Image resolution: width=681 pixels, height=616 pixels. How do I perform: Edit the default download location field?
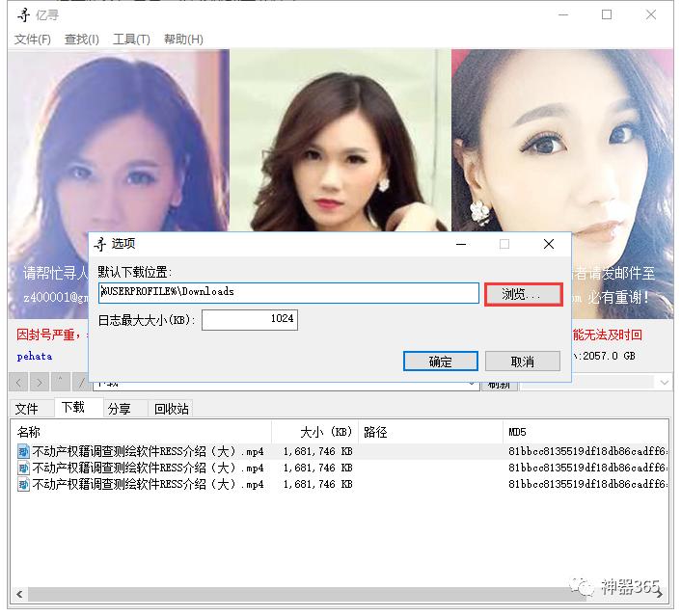coord(288,293)
